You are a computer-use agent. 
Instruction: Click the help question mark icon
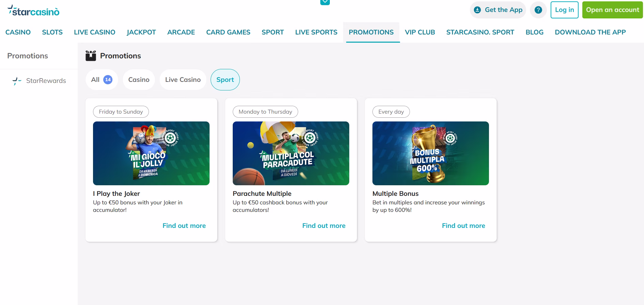[538, 10]
